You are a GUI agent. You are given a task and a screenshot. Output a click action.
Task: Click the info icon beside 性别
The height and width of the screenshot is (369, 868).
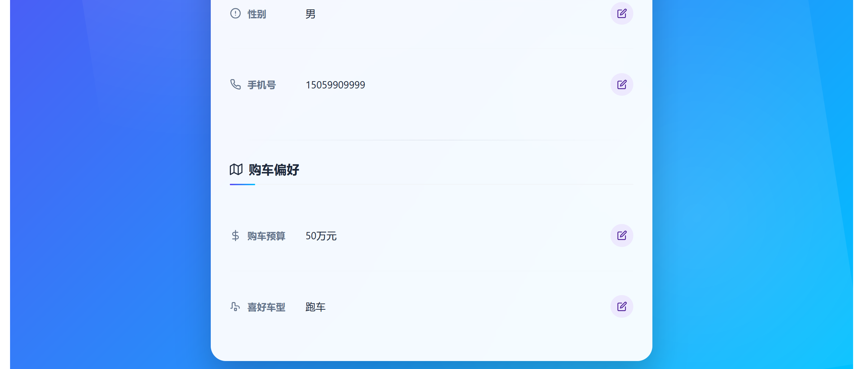pyautogui.click(x=235, y=14)
